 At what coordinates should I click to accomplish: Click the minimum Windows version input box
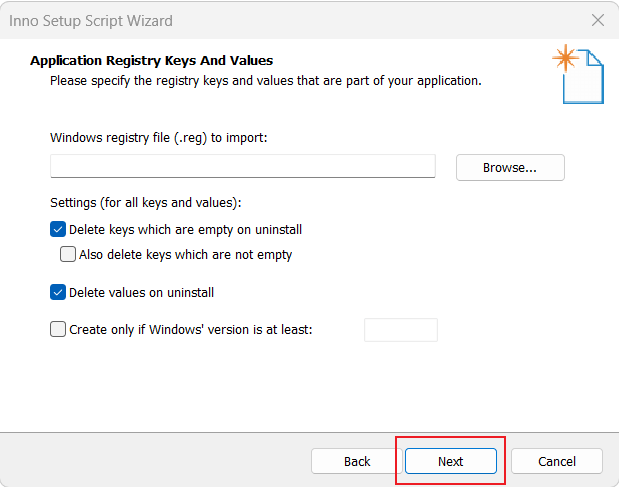click(x=401, y=330)
